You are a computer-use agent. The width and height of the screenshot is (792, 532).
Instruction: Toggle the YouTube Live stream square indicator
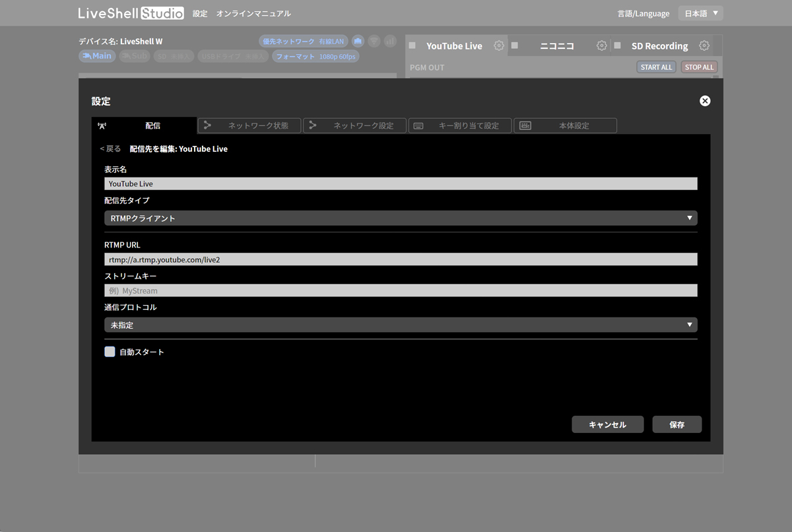(x=412, y=46)
